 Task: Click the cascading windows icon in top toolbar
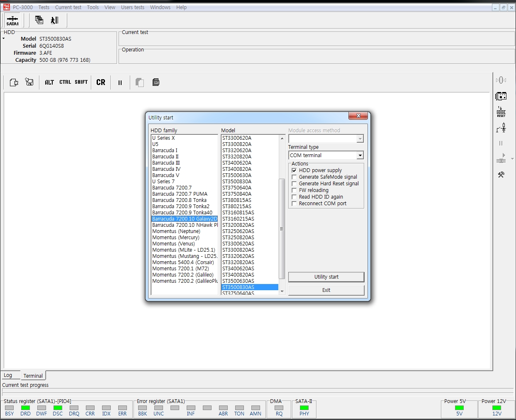pyautogui.click(x=39, y=20)
